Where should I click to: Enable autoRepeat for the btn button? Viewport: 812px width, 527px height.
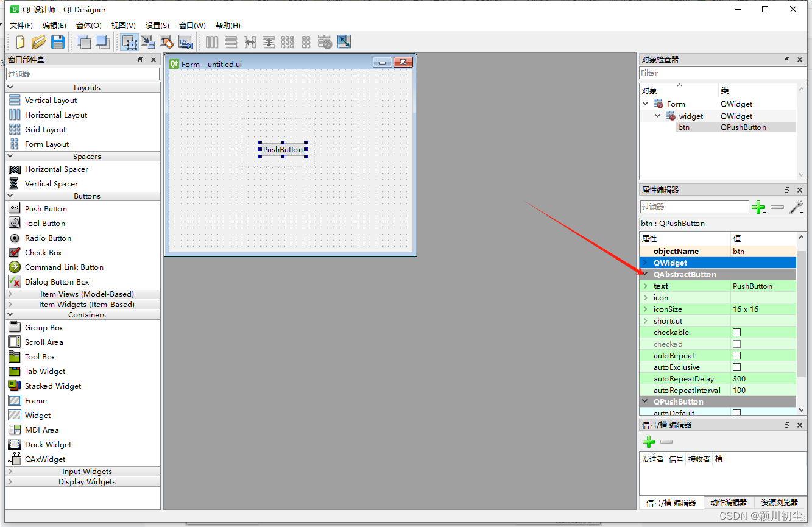point(736,355)
